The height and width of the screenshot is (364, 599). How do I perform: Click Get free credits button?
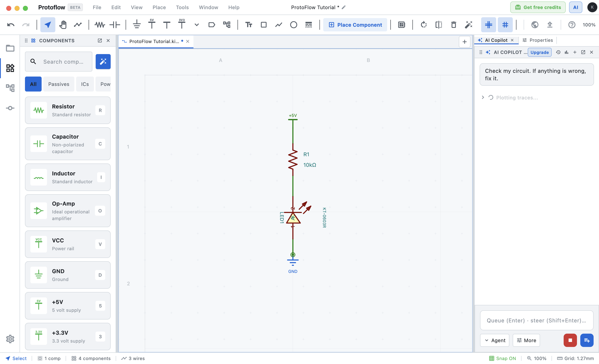538,7
